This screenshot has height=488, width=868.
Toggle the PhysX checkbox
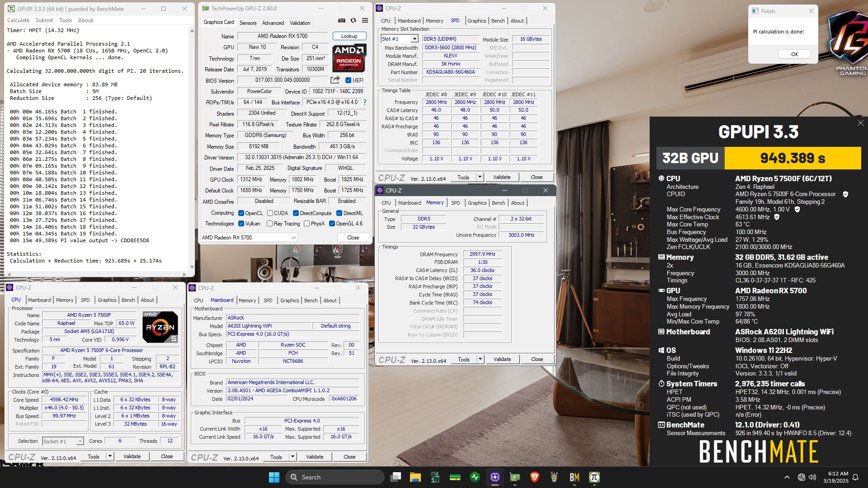coord(307,224)
